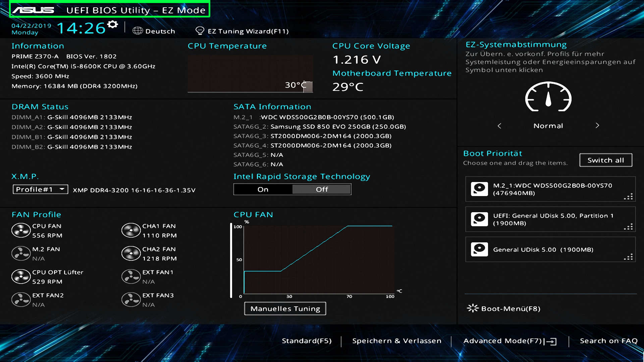Turn Intel Rapid Storage Technology Off
The width and height of the screenshot is (644, 362).
tap(322, 189)
